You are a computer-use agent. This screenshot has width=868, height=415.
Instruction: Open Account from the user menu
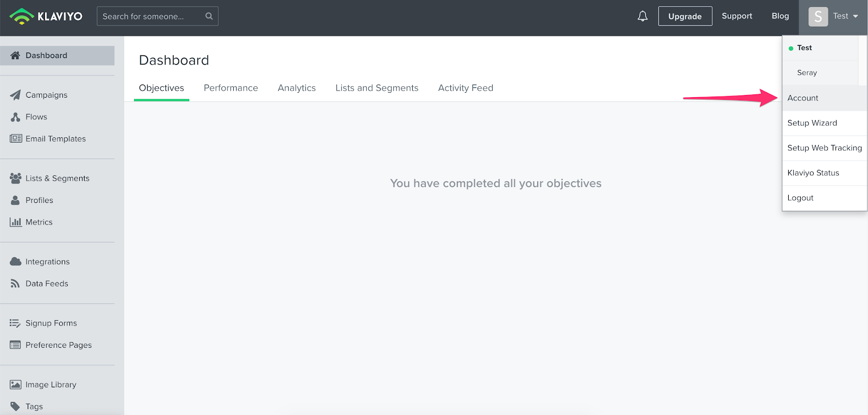pyautogui.click(x=803, y=98)
